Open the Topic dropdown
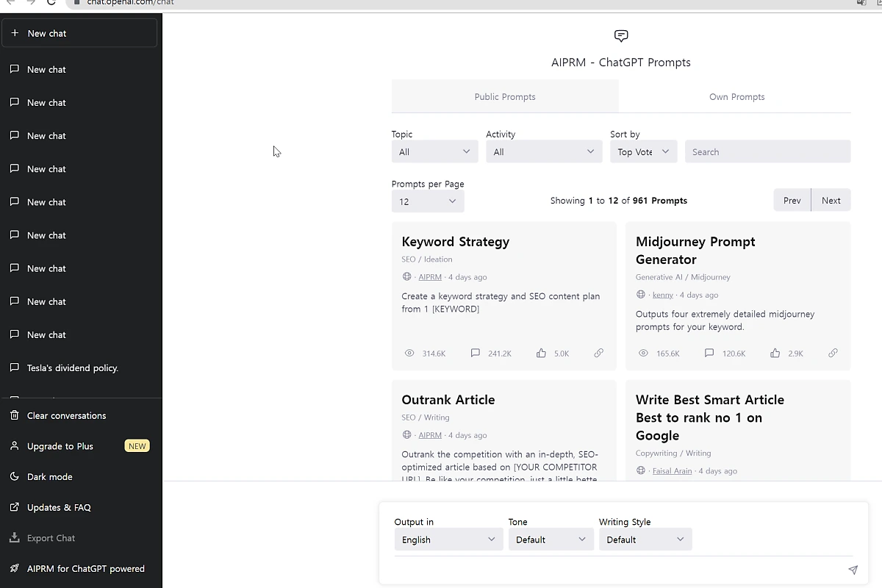The height and width of the screenshot is (588, 882). coord(434,151)
